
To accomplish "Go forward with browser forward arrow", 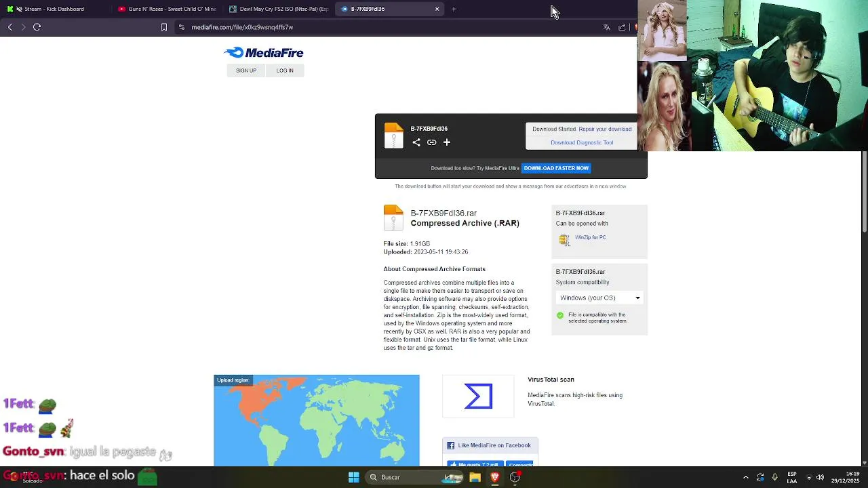I will tap(23, 27).
